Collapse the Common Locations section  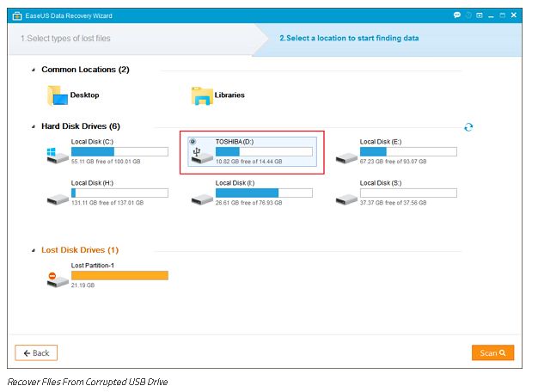point(34,70)
